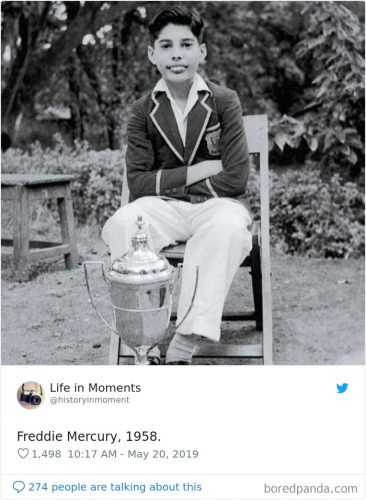Click the blazer pocket badge in the photo
Viewport: 366px width, 500px height.
pyautogui.click(x=213, y=141)
